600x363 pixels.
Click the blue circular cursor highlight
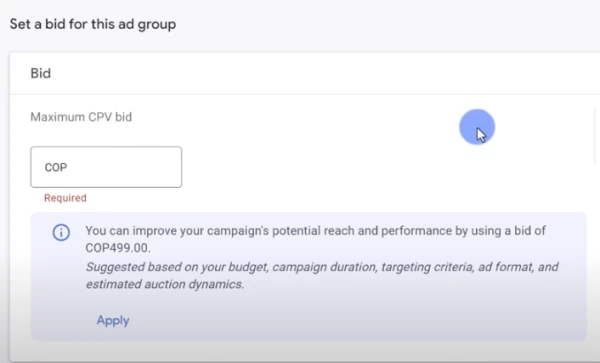click(x=477, y=127)
